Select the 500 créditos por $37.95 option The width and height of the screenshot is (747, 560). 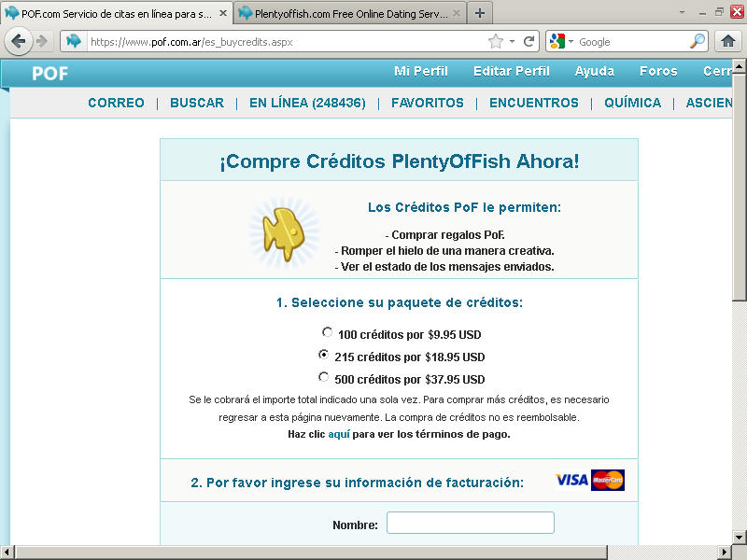[323, 377]
